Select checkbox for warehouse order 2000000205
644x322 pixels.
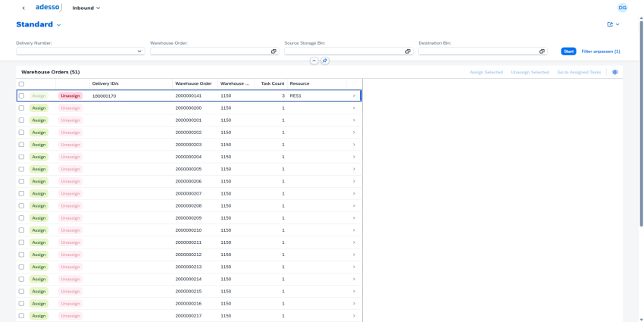[22, 169]
